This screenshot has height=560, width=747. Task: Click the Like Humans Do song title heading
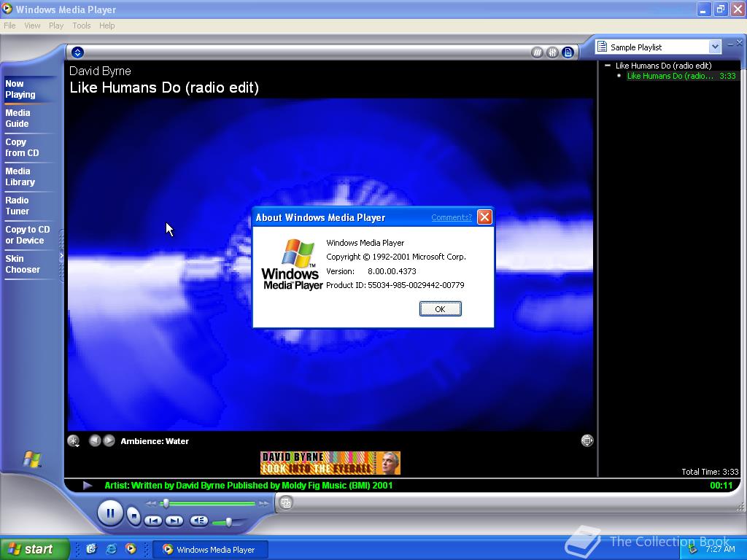(164, 87)
